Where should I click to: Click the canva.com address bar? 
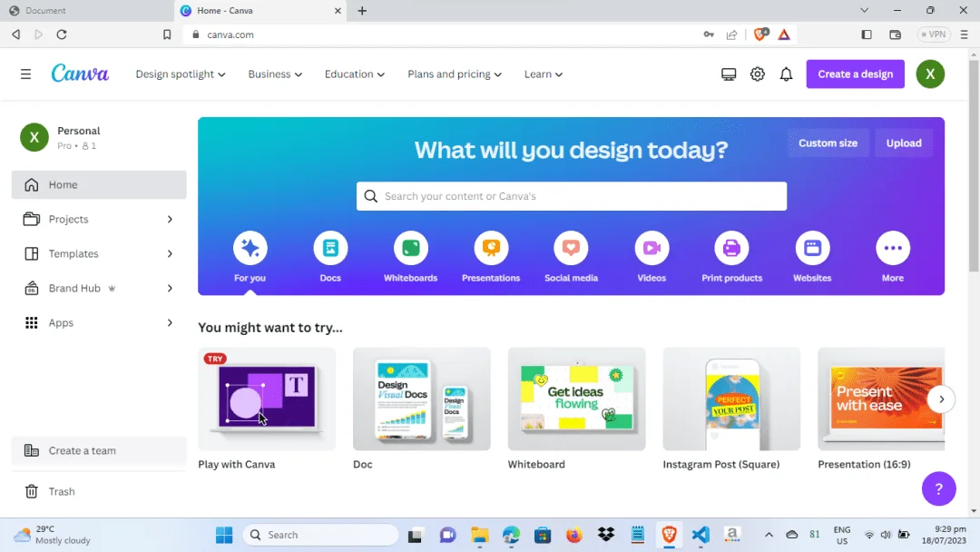pos(437,34)
